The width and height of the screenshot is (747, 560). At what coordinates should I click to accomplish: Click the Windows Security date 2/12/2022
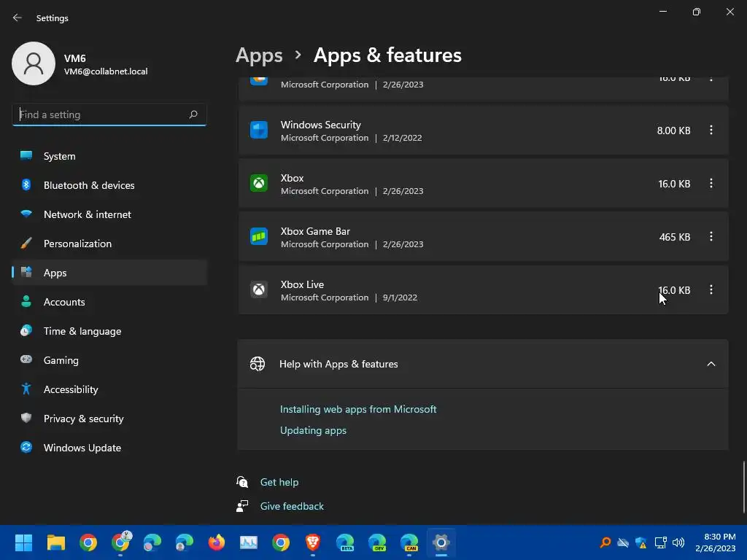click(x=402, y=138)
